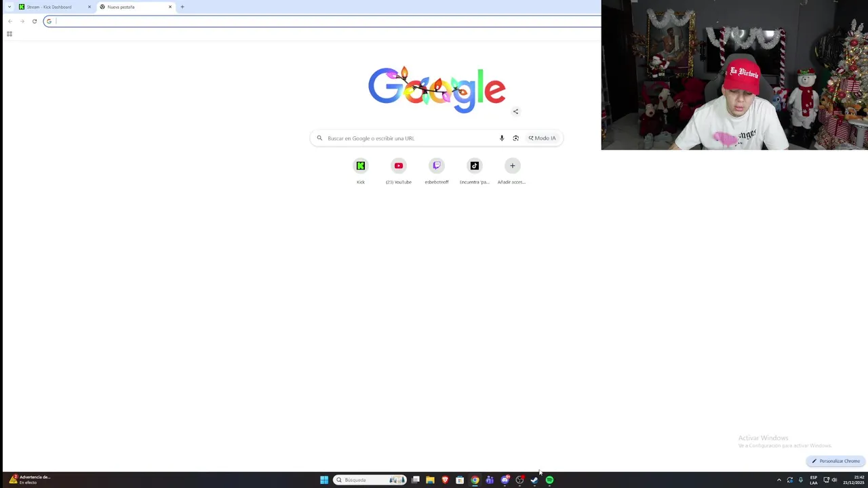868x488 pixels.
Task: Click the taskbar Búsqueda search box
Action: [x=370, y=480]
